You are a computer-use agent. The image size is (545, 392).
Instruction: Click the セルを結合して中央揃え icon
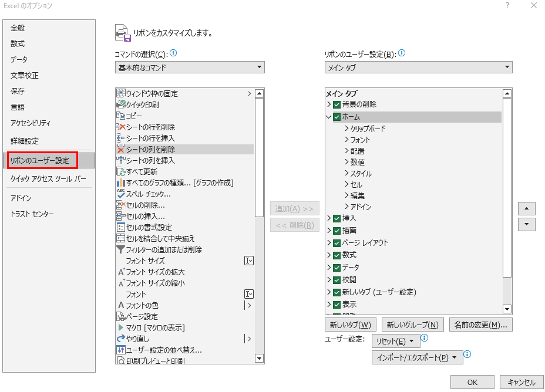tap(122, 238)
